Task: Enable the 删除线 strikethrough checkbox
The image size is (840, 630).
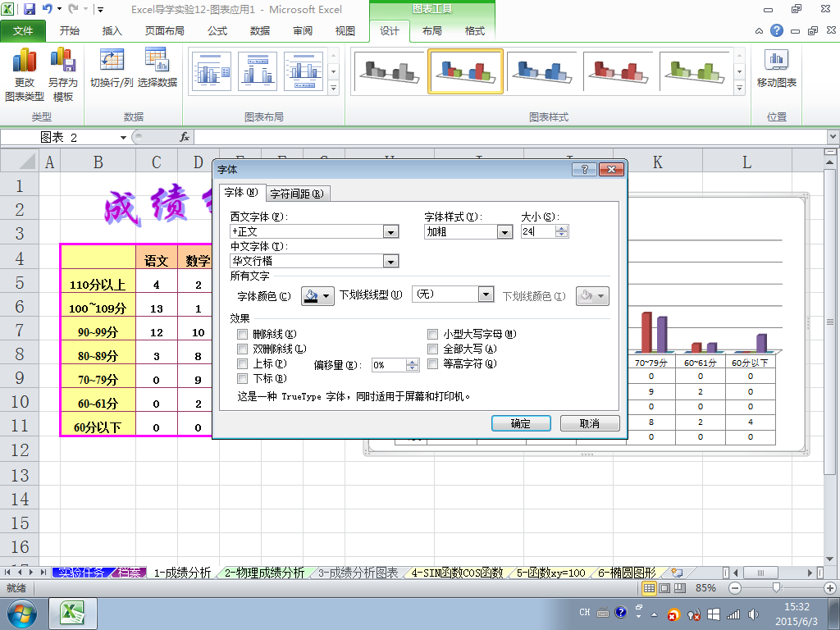Action: coord(242,335)
